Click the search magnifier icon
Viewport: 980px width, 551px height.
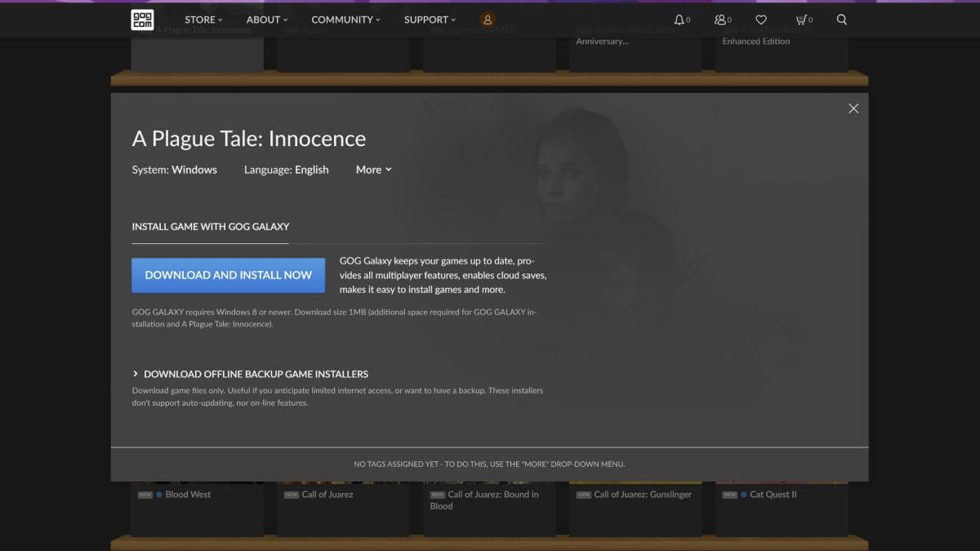(x=841, y=20)
